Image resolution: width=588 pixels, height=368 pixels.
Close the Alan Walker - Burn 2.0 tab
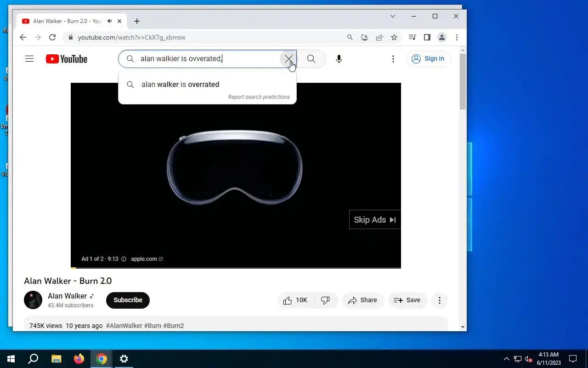click(119, 21)
